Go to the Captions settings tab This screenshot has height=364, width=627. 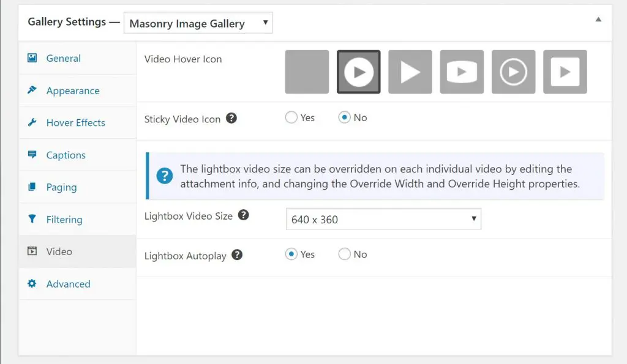click(66, 155)
